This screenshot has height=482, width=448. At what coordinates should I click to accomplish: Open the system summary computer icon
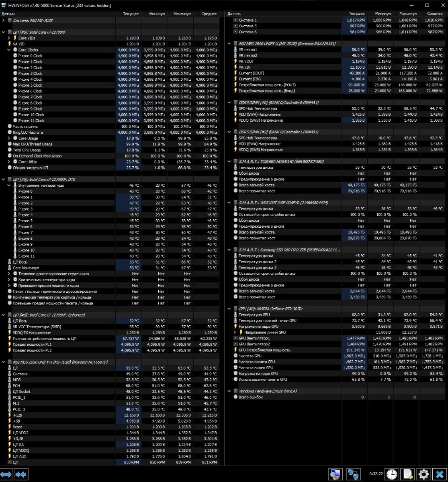point(334,474)
